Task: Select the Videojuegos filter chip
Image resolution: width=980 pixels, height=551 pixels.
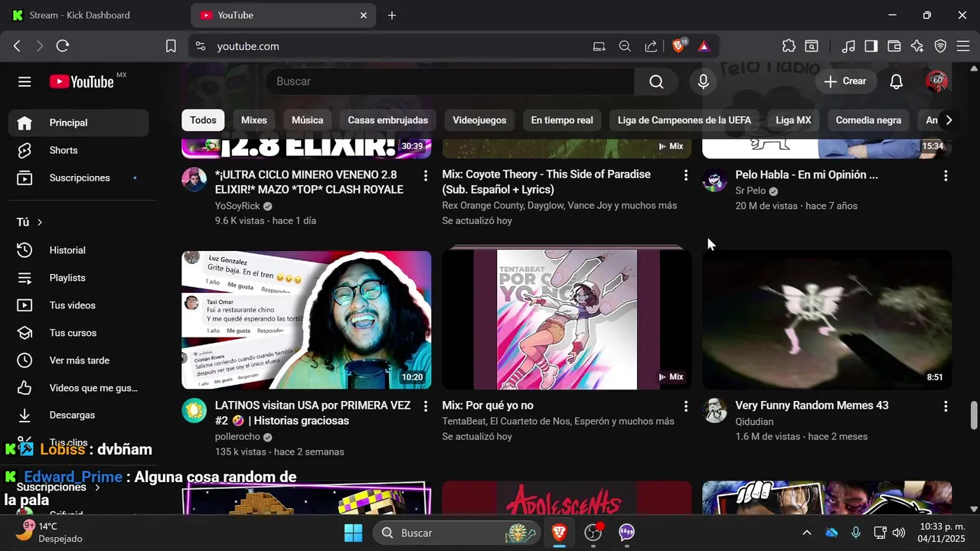Action: click(x=479, y=120)
